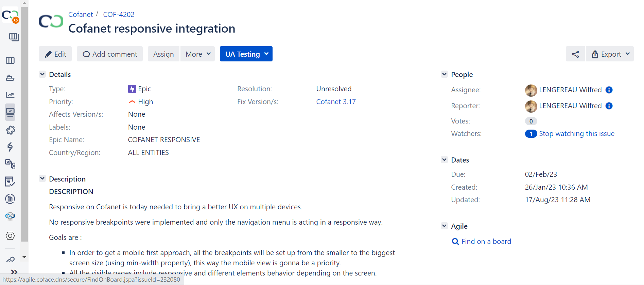Open the COF-4202 issue key link
Screen dimensions: 644x285
[x=119, y=15]
